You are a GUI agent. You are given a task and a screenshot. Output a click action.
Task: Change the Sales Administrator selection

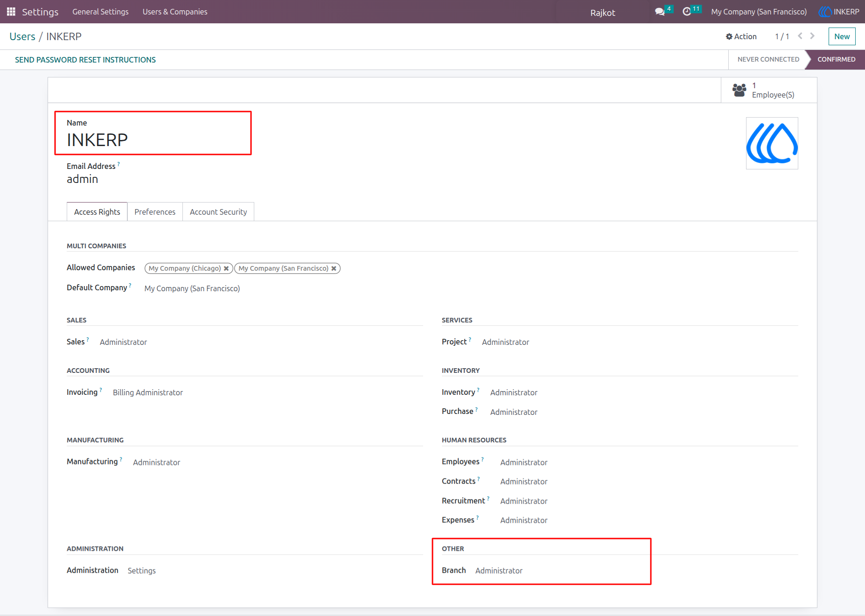coord(123,342)
